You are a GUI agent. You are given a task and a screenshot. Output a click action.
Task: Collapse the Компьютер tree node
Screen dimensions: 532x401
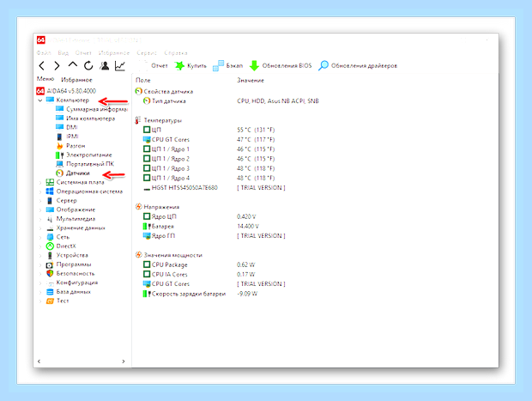point(40,100)
